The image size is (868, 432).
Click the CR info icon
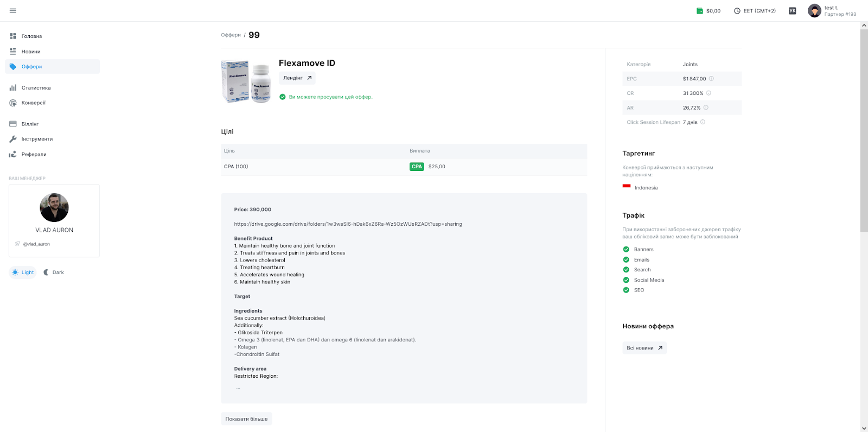click(709, 93)
